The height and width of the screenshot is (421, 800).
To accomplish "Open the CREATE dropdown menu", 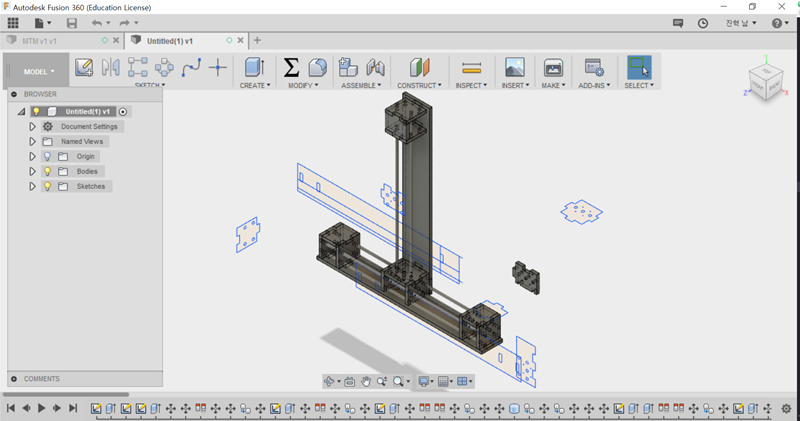I will 255,85.
